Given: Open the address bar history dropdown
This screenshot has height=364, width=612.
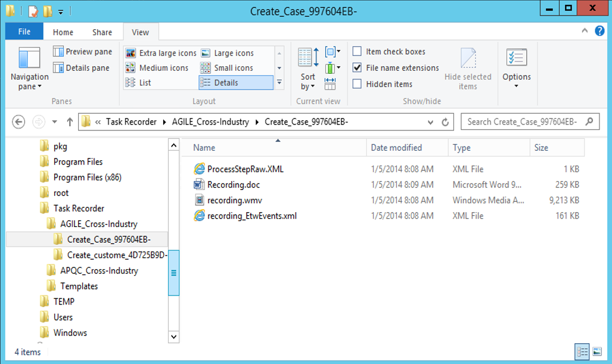Looking at the screenshot, I should pyautogui.click(x=430, y=122).
